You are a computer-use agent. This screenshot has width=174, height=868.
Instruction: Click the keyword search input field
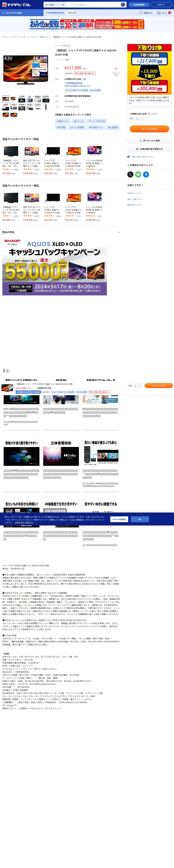click(x=94, y=5)
